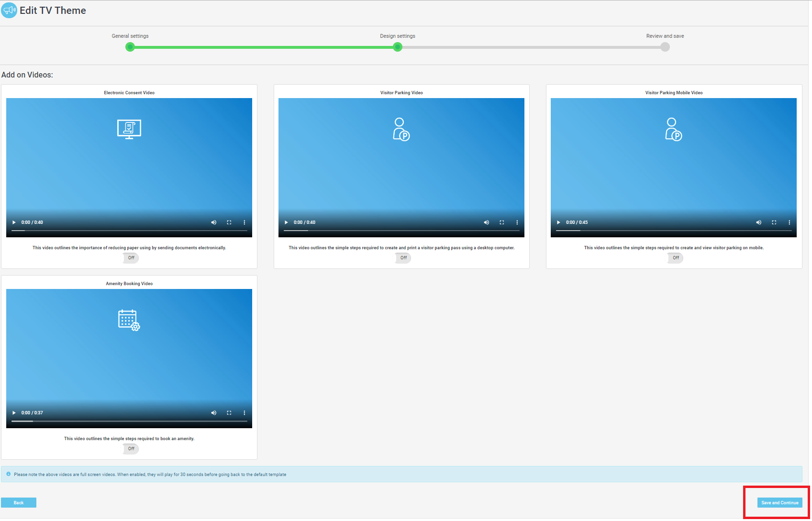The height and width of the screenshot is (521, 812).
Task: Click the Save and Continue button
Action: point(779,503)
